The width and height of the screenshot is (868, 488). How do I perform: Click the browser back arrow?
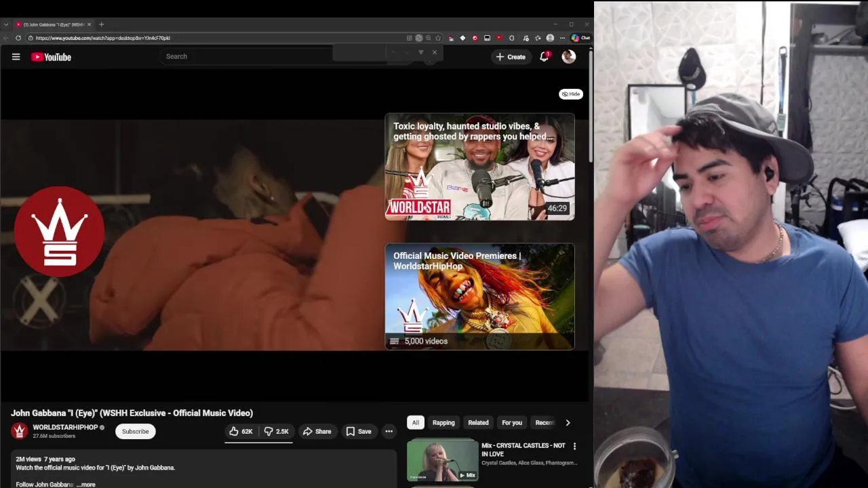point(6,38)
